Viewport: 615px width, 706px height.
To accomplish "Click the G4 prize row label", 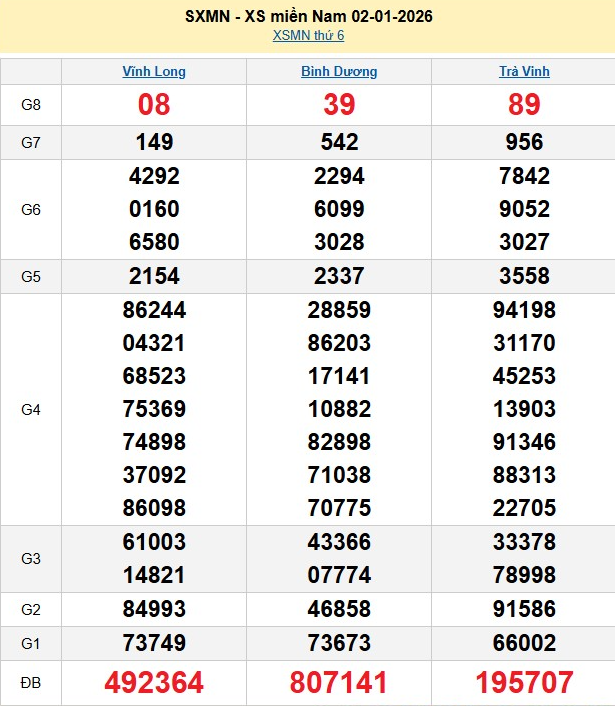I will pyautogui.click(x=31, y=409).
